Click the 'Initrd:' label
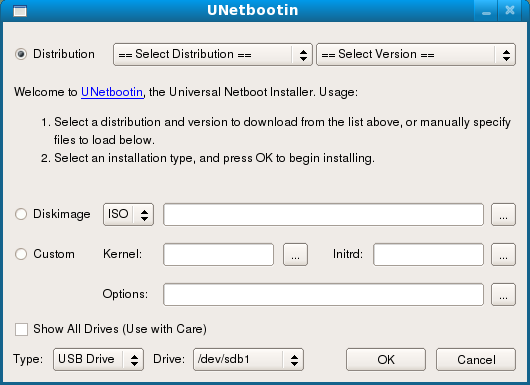 (348, 254)
